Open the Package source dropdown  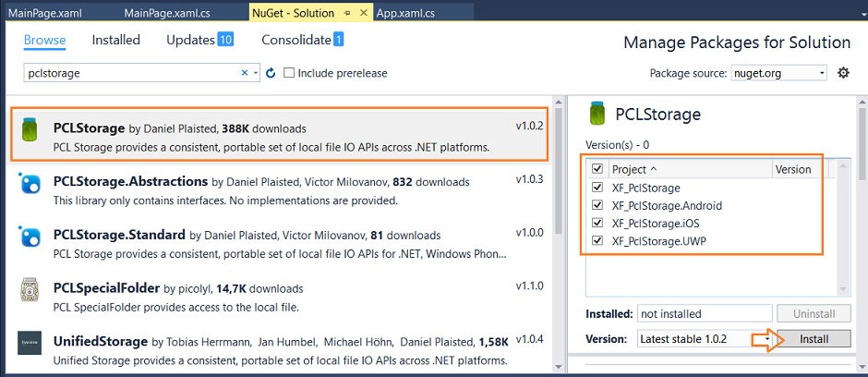pos(778,73)
